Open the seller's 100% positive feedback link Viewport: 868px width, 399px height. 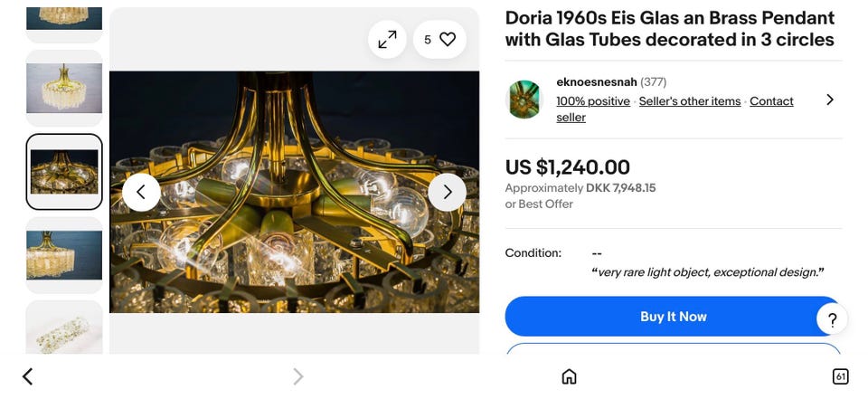click(x=593, y=101)
